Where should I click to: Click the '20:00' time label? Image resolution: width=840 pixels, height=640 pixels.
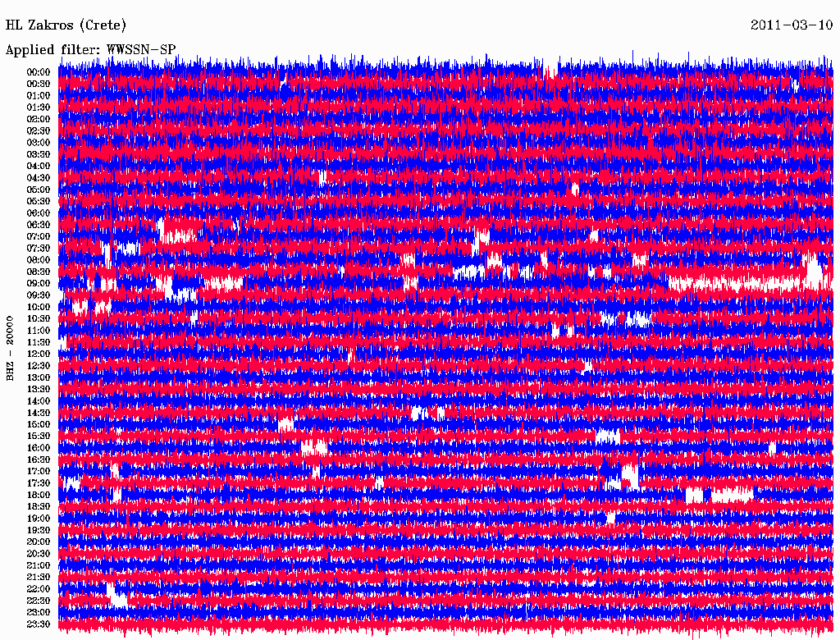click(x=39, y=542)
